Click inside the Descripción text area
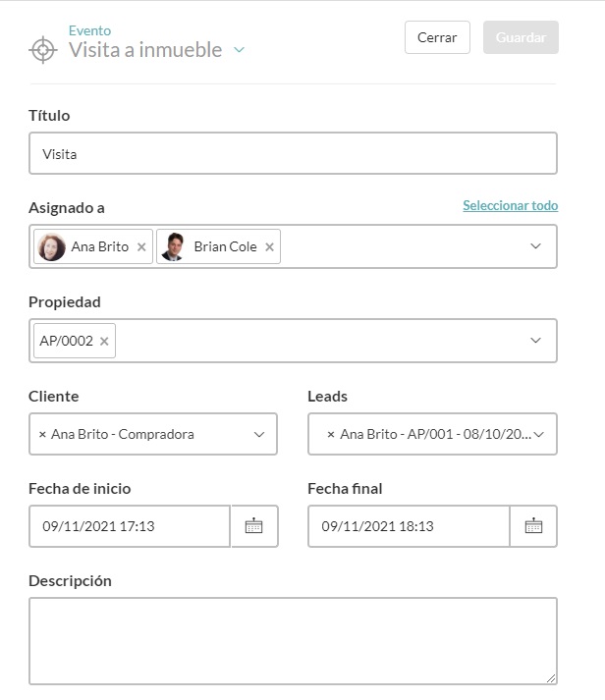The width and height of the screenshot is (605, 700). click(x=293, y=640)
